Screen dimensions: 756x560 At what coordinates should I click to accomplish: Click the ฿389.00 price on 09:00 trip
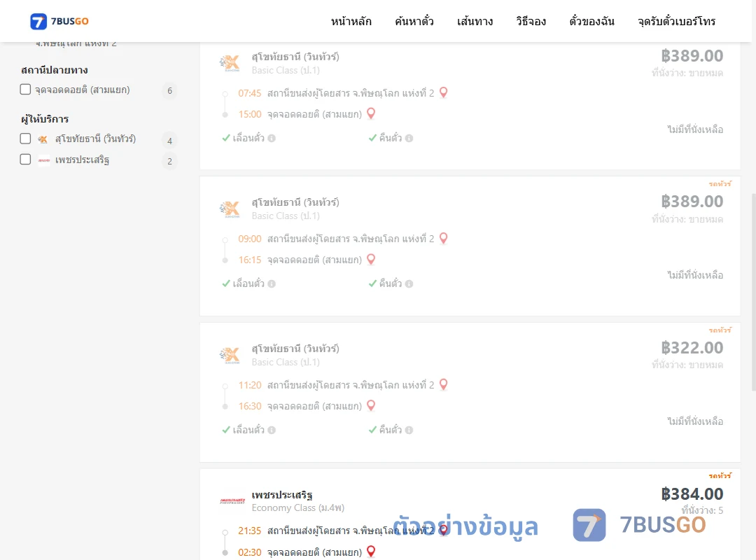coord(692,202)
